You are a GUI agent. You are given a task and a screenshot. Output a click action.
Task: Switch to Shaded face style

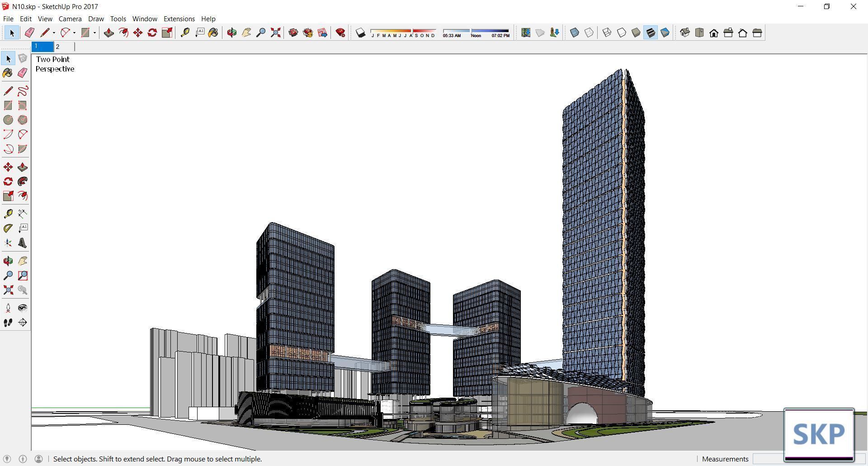point(636,33)
